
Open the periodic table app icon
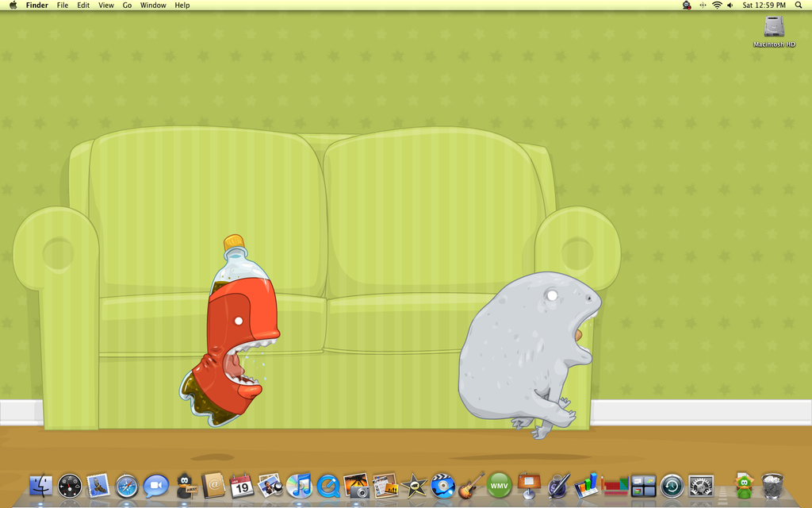(615, 487)
